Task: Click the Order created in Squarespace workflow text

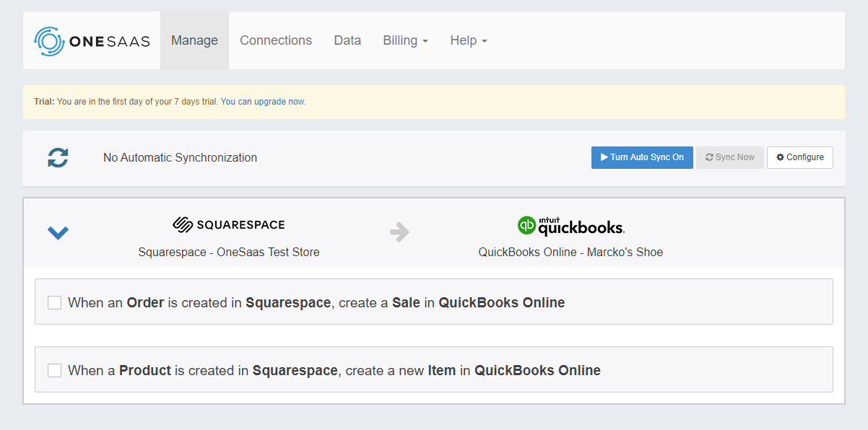Action: pos(316,302)
